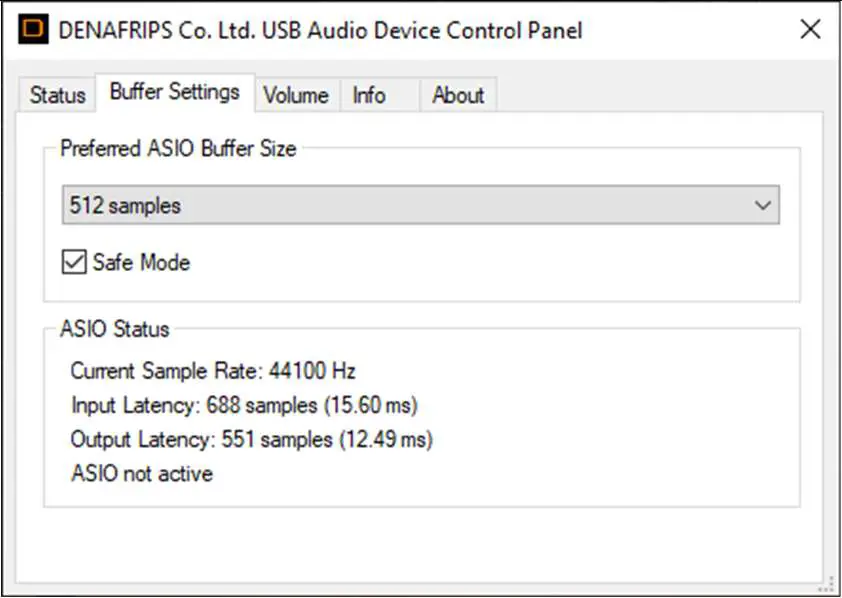View the About tab

point(457,95)
